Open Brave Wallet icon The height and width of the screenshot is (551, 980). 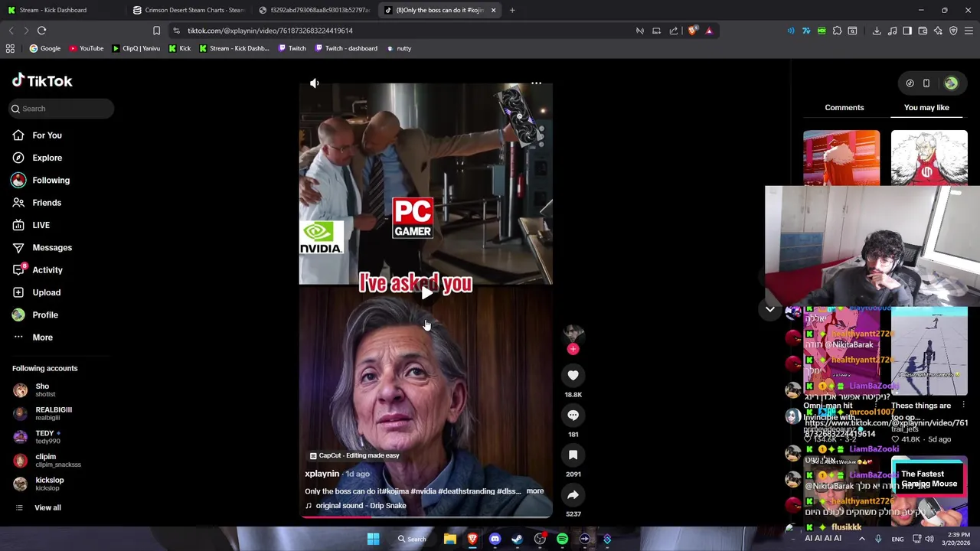923,31
